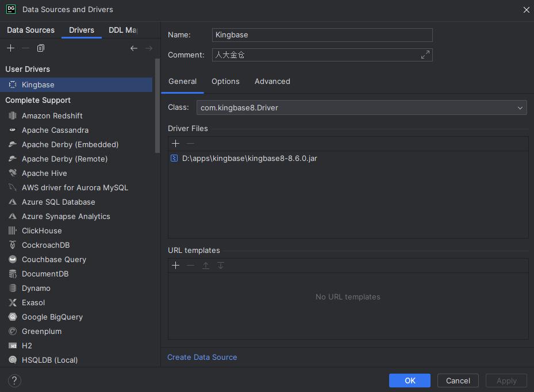
Task: Click the back arrow navigation icon
Action: pyautogui.click(x=134, y=48)
